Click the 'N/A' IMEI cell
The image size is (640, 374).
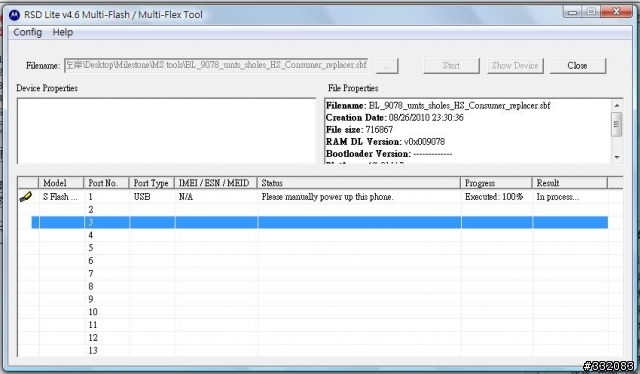point(186,197)
